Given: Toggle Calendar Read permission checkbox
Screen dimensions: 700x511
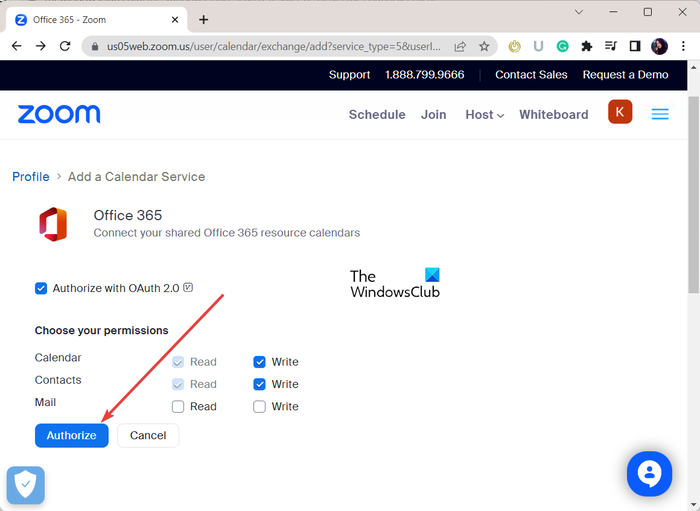Looking at the screenshot, I should pyautogui.click(x=178, y=362).
